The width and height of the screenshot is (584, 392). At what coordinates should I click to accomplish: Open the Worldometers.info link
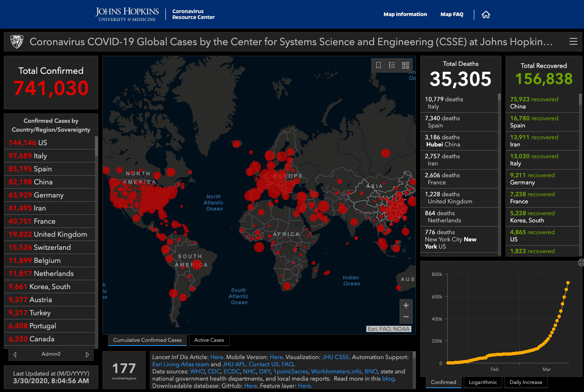tap(336, 371)
